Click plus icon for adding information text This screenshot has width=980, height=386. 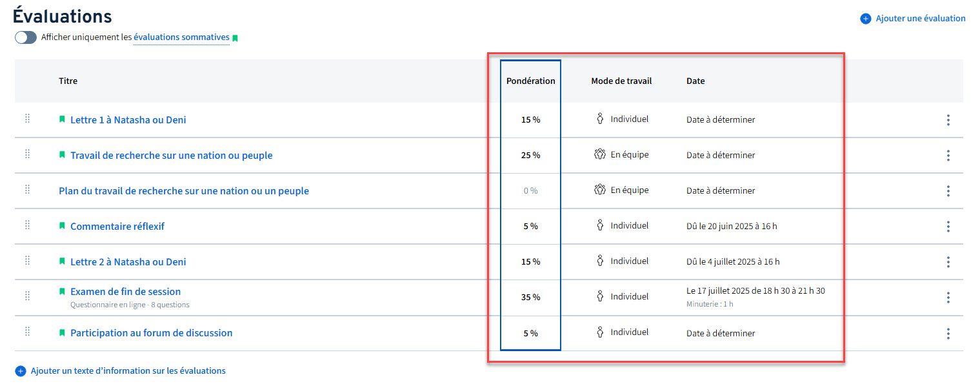[21, 371]
